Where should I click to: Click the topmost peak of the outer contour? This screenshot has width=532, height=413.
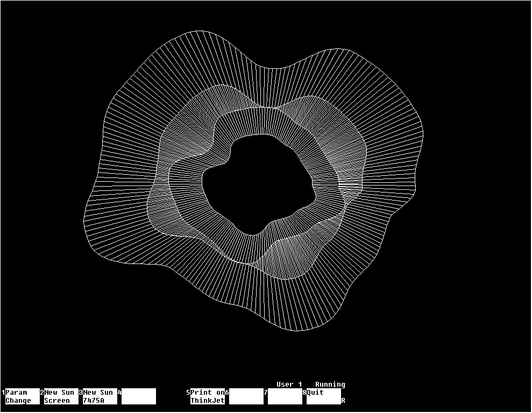coord(186,32)
